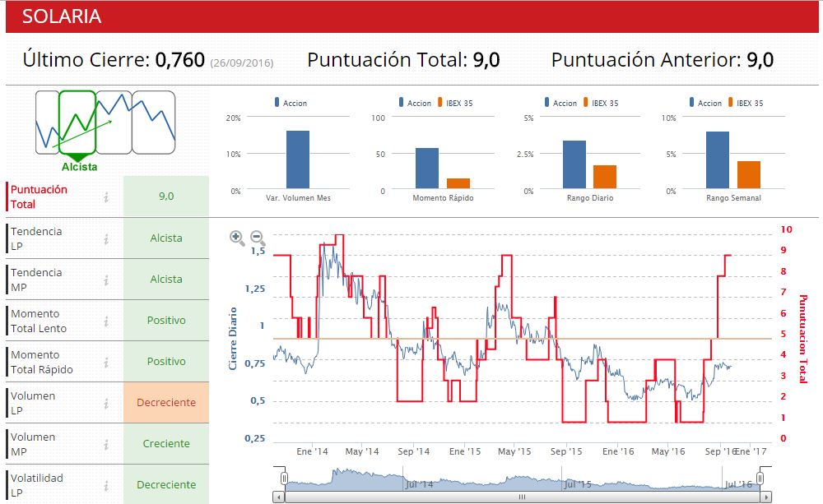Viewport: 823px width, 504px height.
Task: Toggle IBEX 35 legend in Momento Rápido chart
Action: (x=455, y=103)
